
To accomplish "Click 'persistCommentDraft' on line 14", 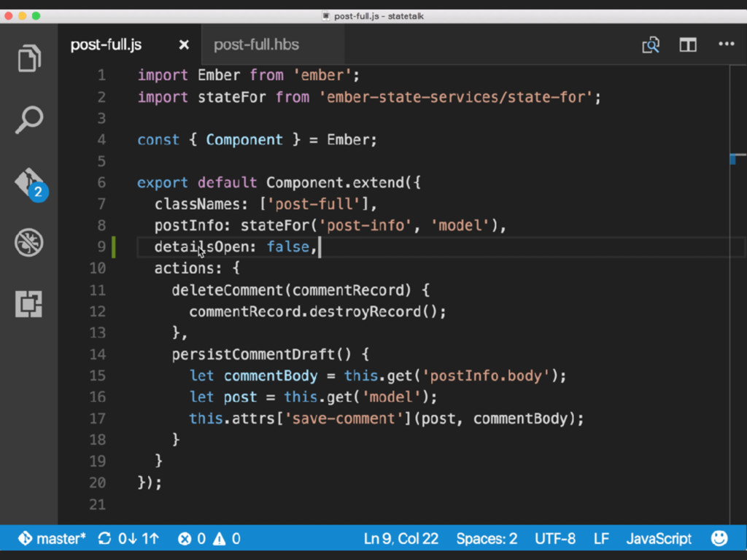I will tap(253, 354).
